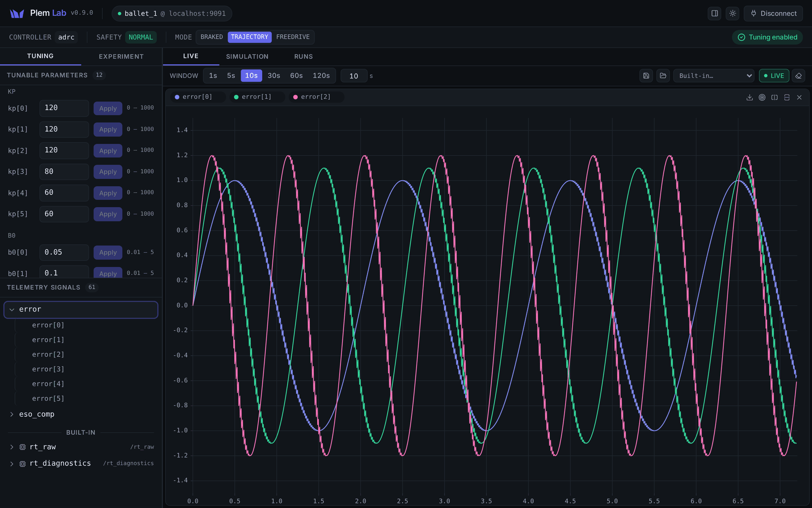Click the b0[0] input field
The image size is (812, 508).
(x=64, y=252)
